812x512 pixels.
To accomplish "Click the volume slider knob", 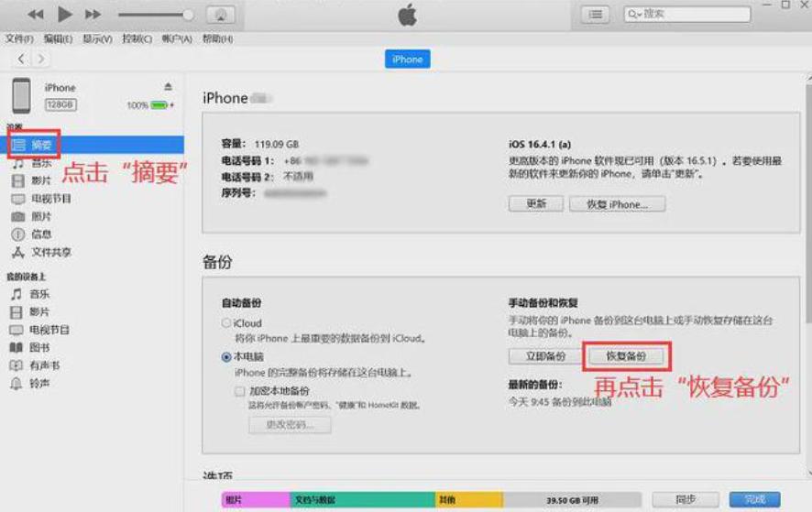I will coord(189,15).
